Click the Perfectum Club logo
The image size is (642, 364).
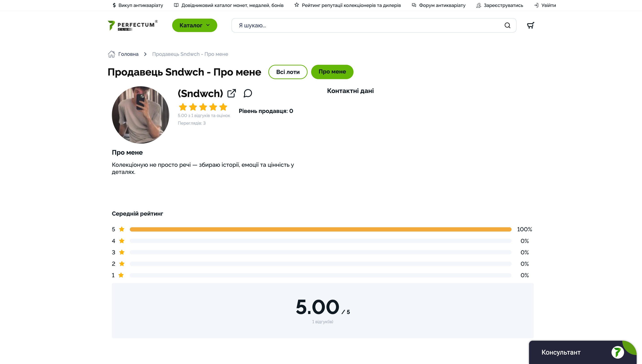pyautogui.click(x=133, y=25)
